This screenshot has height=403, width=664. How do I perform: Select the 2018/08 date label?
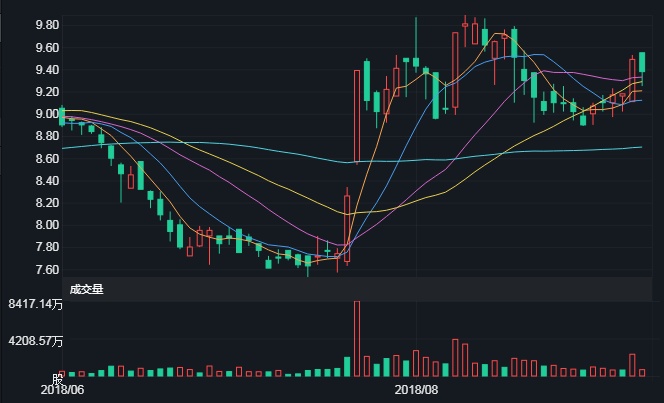tap(417, 389)
